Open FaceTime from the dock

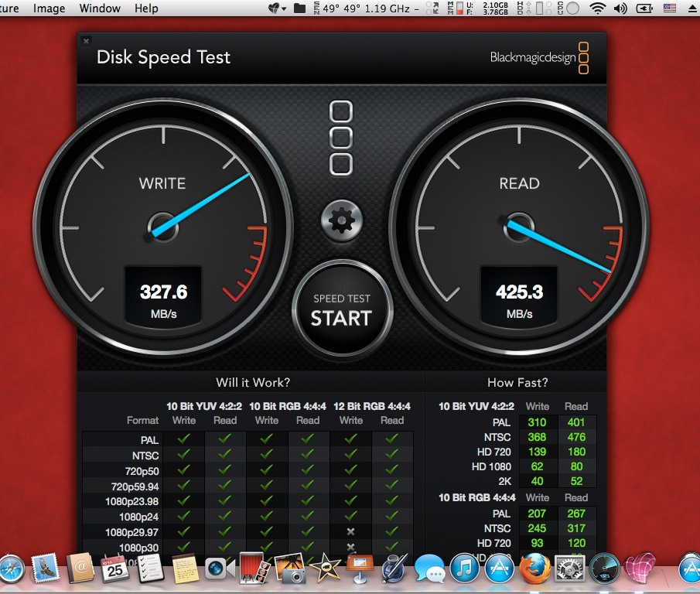click(x=220, y=568)
